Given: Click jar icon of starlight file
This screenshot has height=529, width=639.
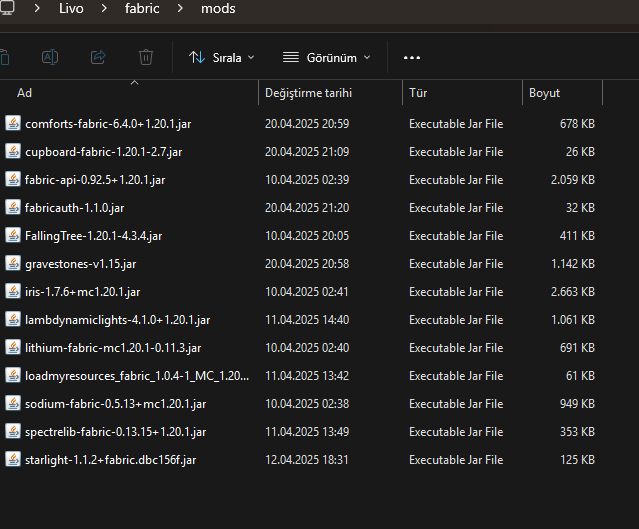Looking at the screenshot, I should click(13, 459).
